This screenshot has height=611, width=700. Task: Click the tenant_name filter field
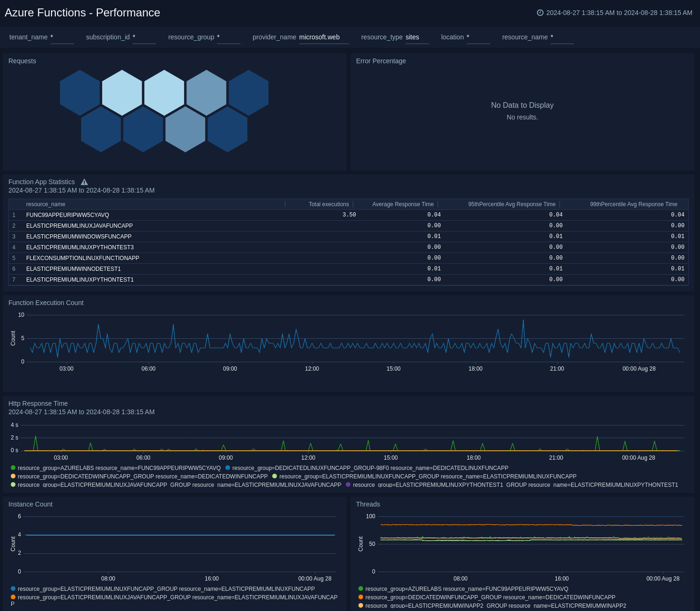click(62, 37)
